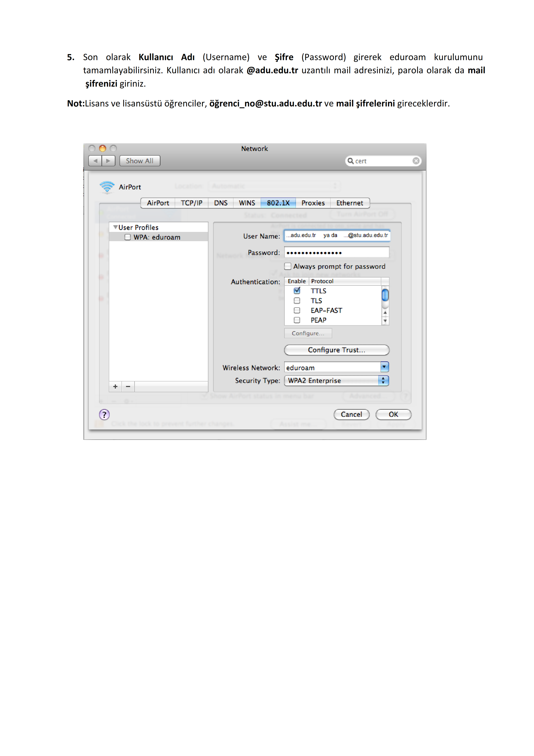534x756 pixels.
Task: Open the Security Type WPA2 Enterprise dropdown
Action: [337, 381]
